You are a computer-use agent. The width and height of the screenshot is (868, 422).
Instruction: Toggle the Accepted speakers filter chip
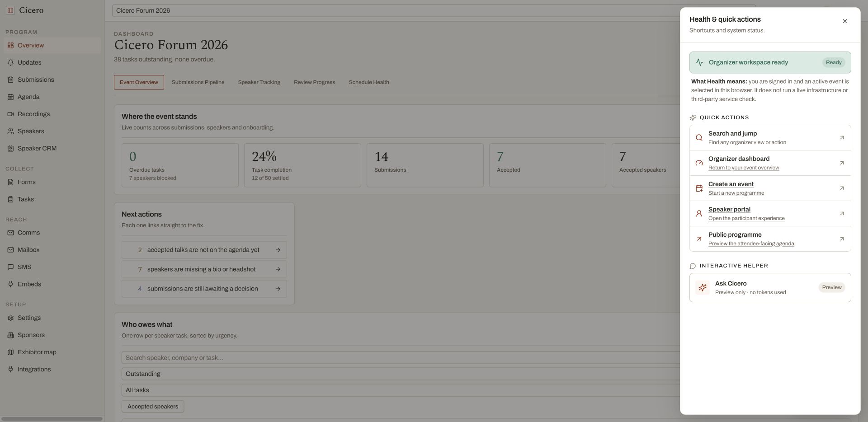point(153,407)
